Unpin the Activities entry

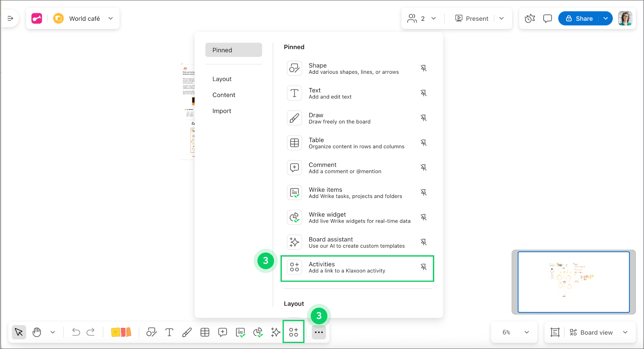click(x=424, y=267)
